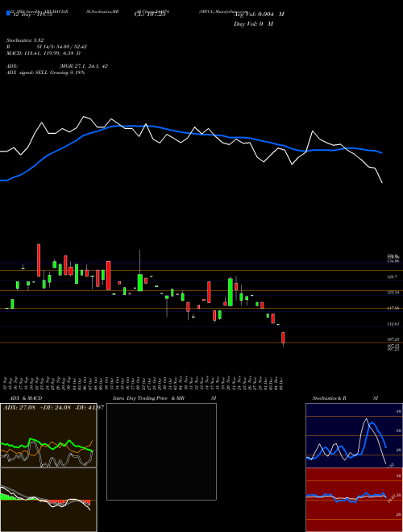The width and height of the screenshot is (403, 532).
Task: Click the 112.61 price axis label
Action: tap(393, 324)
